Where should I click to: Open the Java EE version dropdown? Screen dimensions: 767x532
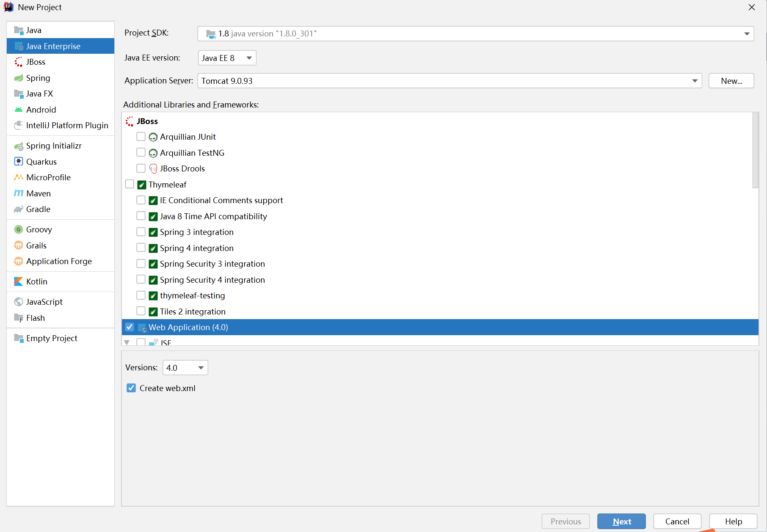click(x=227, y=58)
